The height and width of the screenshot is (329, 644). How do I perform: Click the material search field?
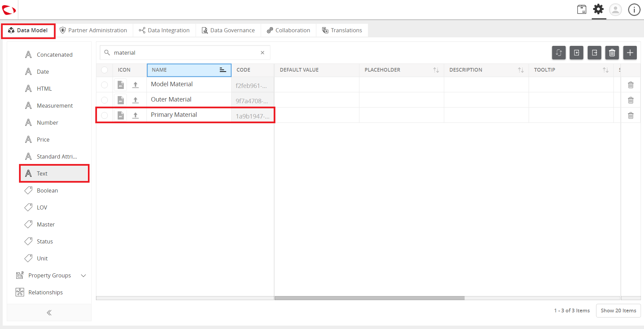tap(185, 53)
